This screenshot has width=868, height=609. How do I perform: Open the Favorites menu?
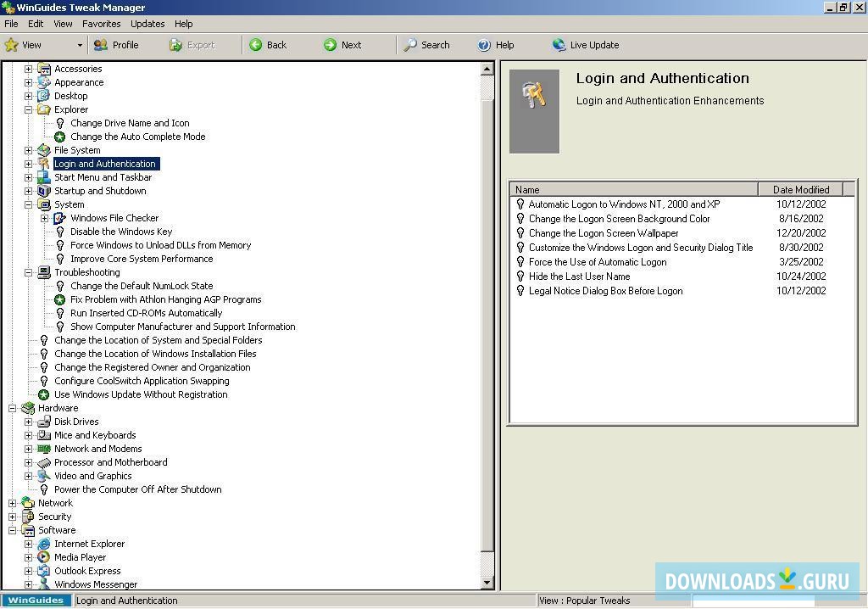pyautogui.click(x=102, y=24)
